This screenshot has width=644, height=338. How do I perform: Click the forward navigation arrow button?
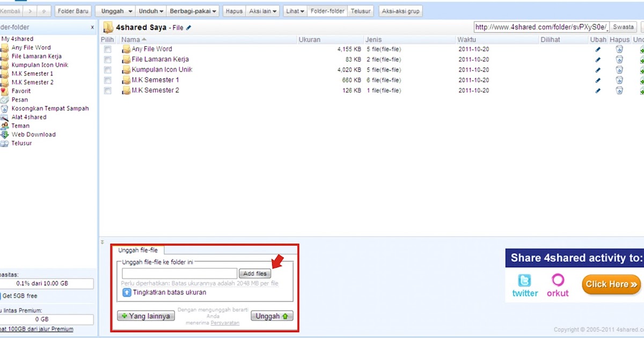[30, 11]
